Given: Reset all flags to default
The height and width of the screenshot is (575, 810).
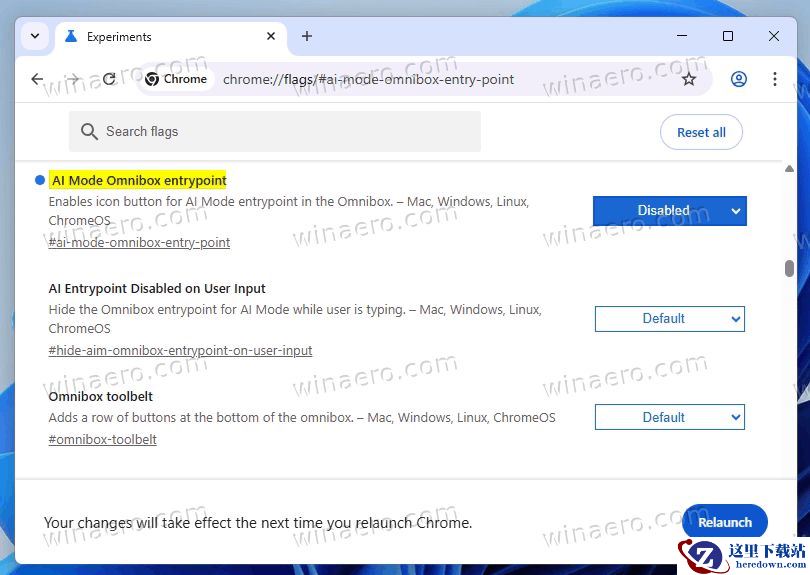Looking at the screenshot, I should click(x=701, y=132).
